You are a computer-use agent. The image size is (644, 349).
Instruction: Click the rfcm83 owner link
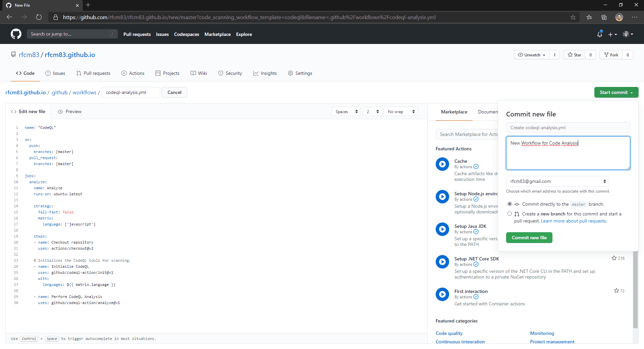(29, 55)
